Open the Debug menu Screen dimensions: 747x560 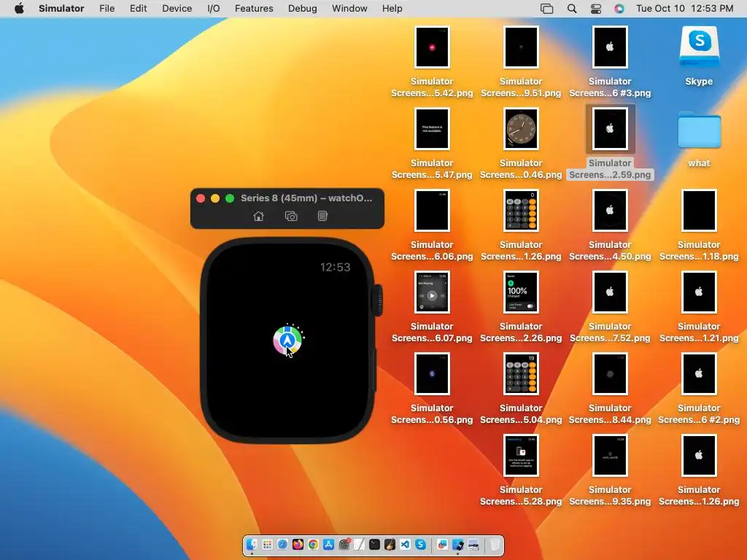(x=303, y=9)
